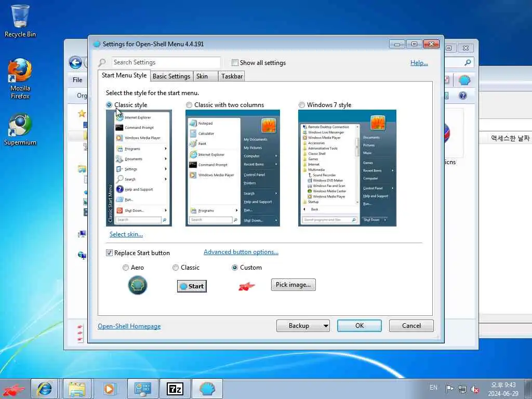The width and height of the screenshot is (532, 399).
Task: Open the control panel taskbar icon
Action: [142, 389]
